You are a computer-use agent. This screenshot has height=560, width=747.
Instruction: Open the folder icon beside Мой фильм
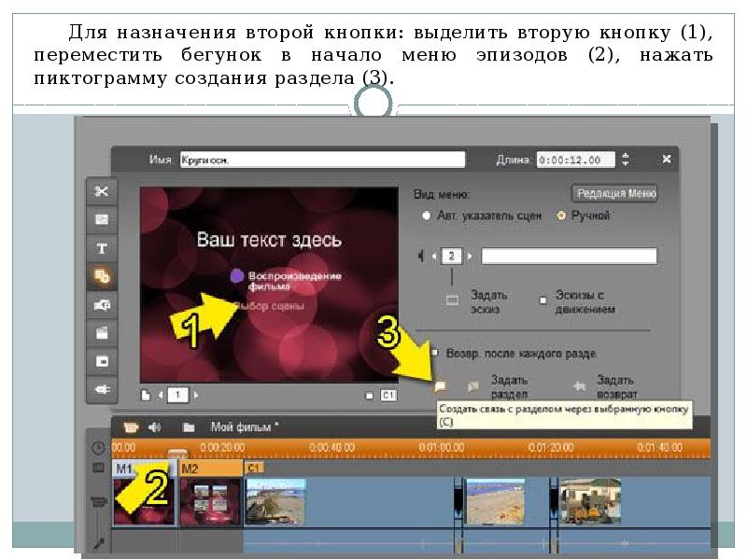189,427
